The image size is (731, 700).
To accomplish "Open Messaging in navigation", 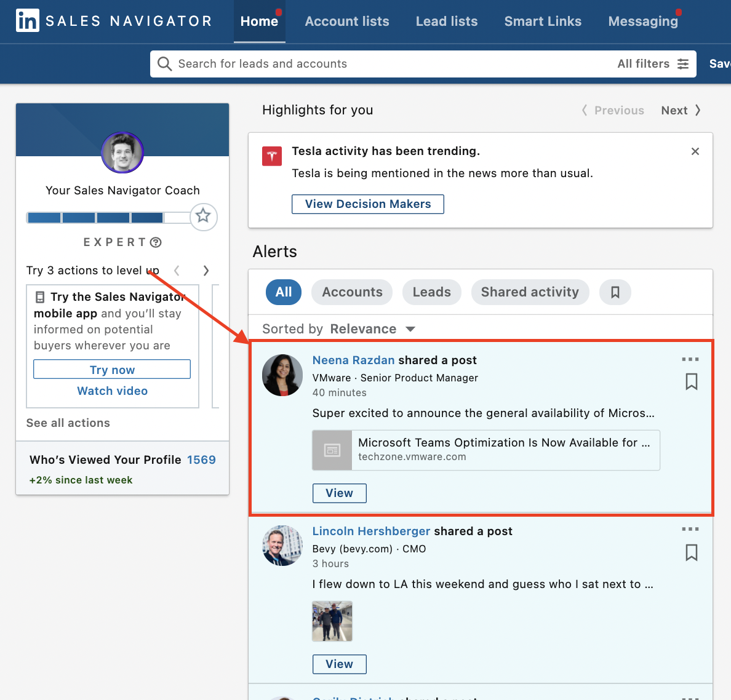I will (643, 22).
